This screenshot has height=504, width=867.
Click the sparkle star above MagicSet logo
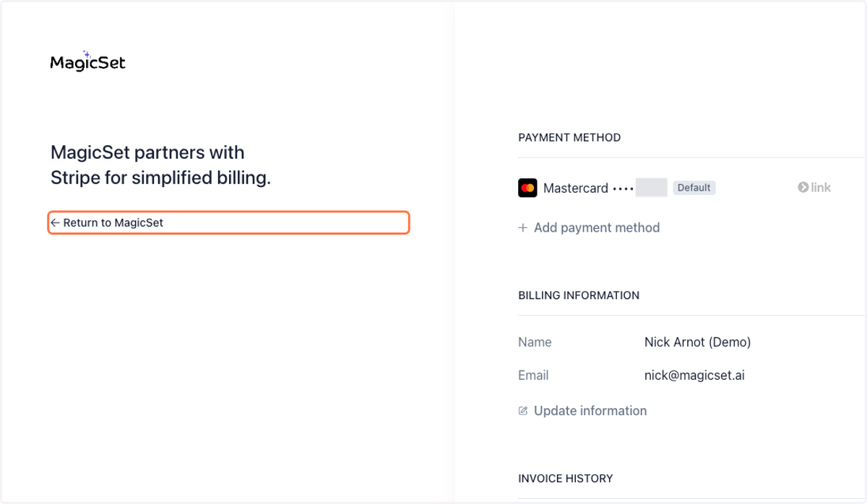tap(87, 53)
